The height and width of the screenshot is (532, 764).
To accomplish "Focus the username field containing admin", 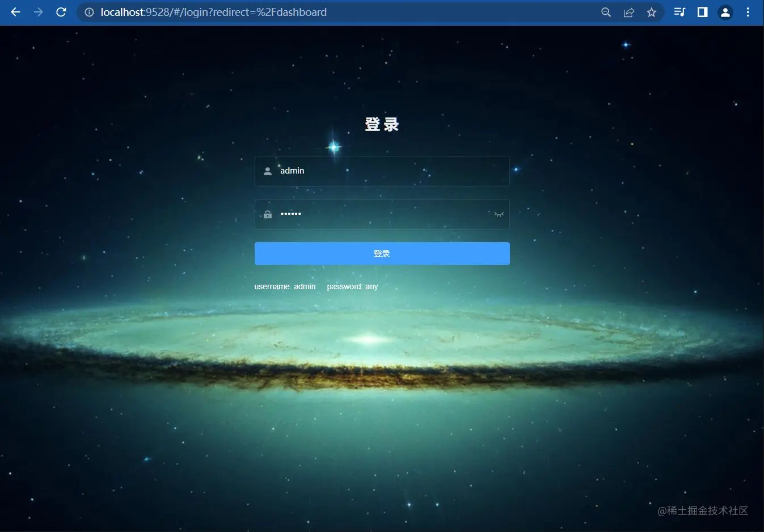I will [382, 171].
